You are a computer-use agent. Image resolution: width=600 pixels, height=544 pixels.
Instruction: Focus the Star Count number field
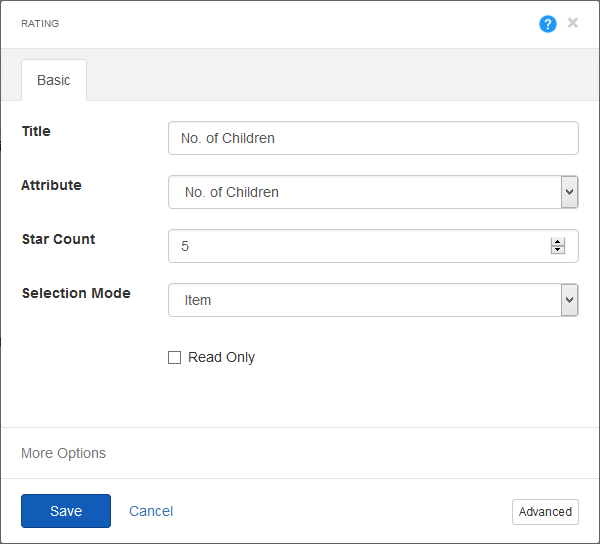point(373,246)
